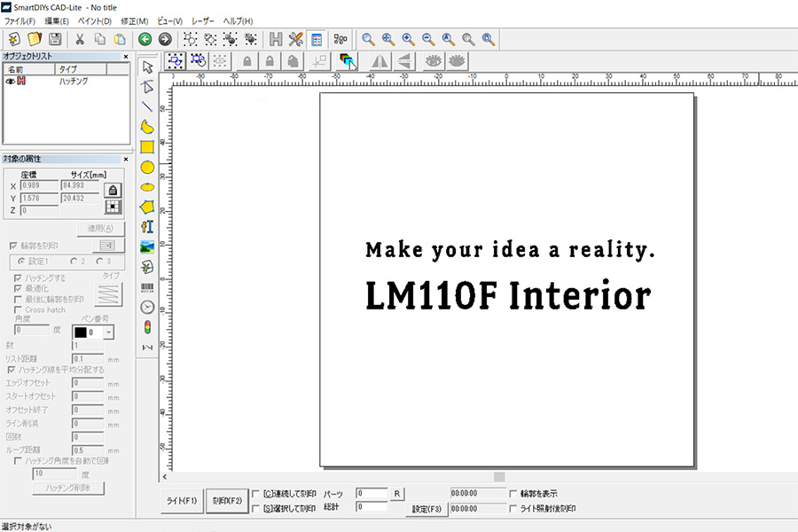Toggle the ハッチングする checkbox
The image size is (798, 532).
[x=18, y=278]
